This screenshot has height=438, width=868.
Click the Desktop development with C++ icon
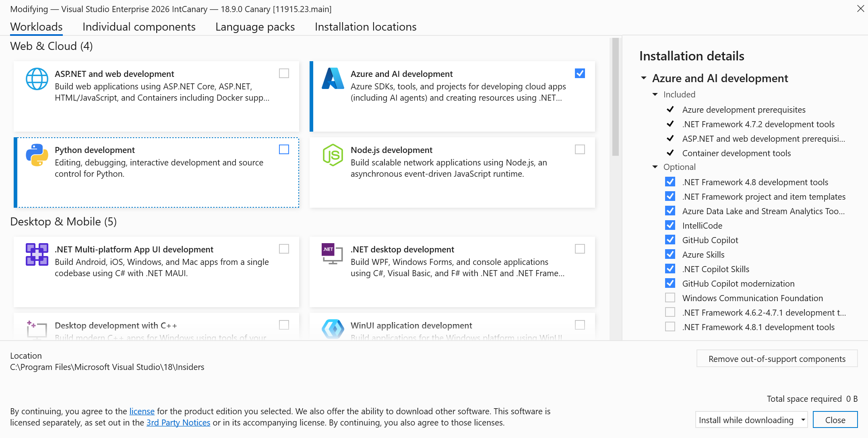[37, 330]
